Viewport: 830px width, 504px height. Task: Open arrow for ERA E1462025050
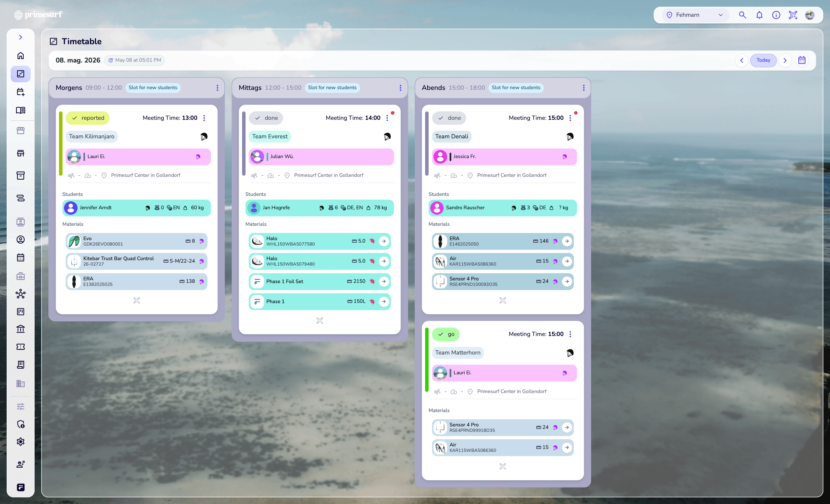pos(567,241)
